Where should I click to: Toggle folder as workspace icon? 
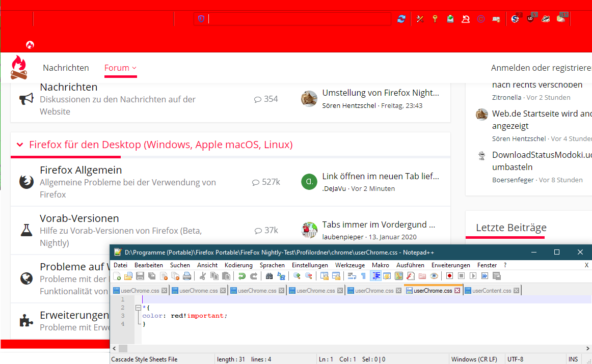tap(422, 276)
